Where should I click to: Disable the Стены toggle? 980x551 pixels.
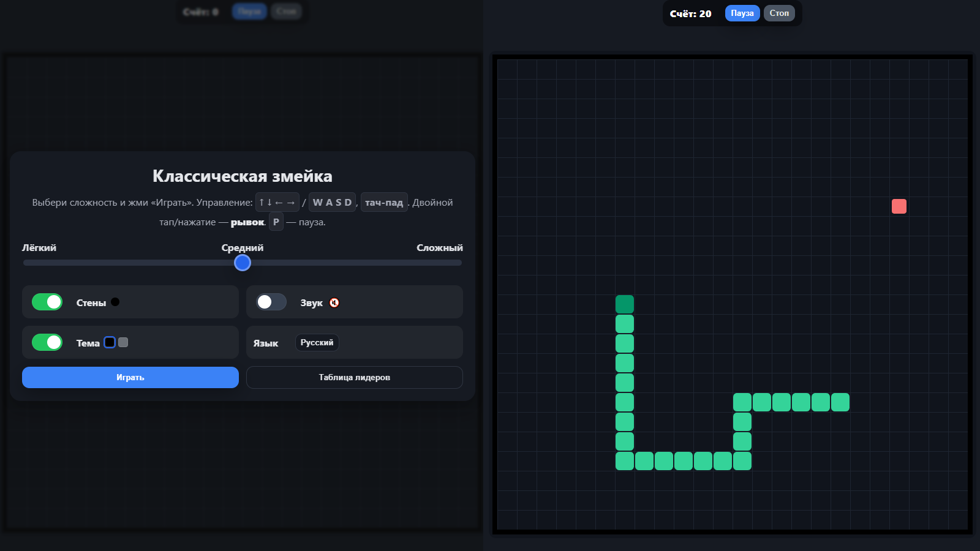[x=47, y=301]
